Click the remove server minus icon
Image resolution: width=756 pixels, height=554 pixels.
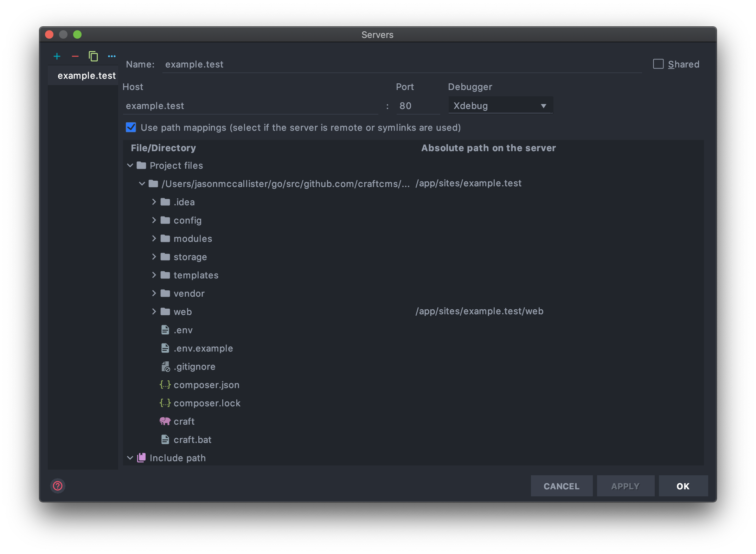pos(75,56)
